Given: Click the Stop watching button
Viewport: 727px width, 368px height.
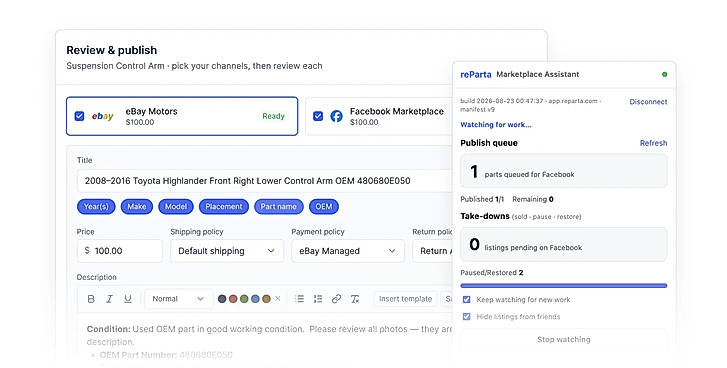Looking at the screenshot, I should coord(564,340).
